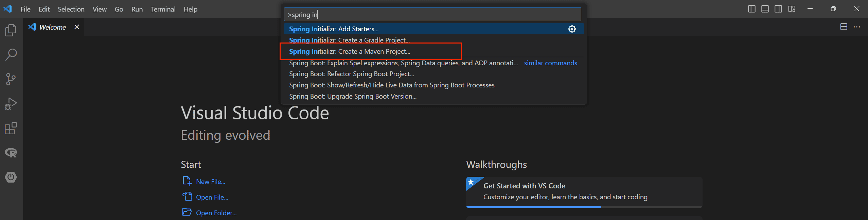Open the Extensions view
868x220 pixels.
pos(11,128)
